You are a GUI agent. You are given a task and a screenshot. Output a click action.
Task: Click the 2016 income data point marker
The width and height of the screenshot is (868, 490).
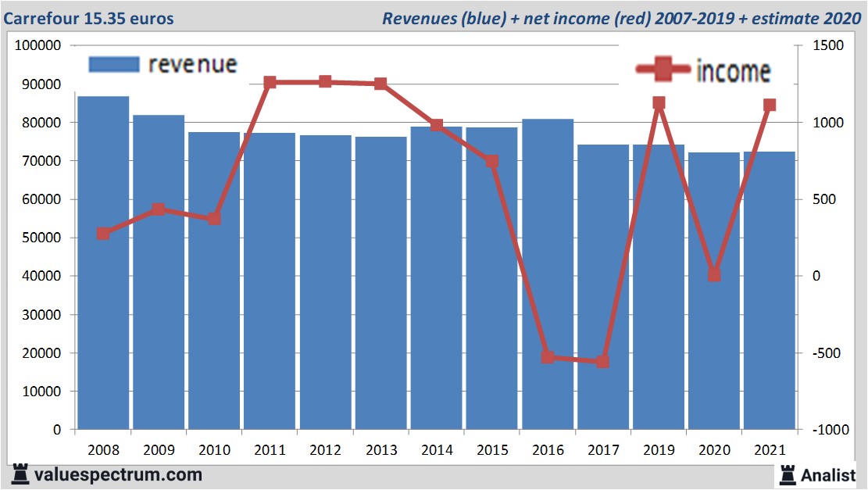548,357
